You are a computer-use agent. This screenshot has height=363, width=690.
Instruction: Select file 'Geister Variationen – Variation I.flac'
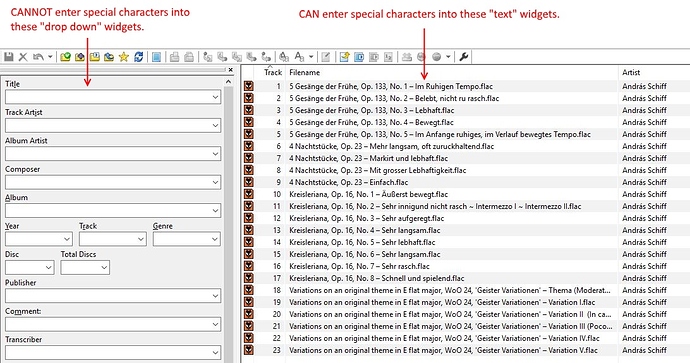[x=442, y=302]
